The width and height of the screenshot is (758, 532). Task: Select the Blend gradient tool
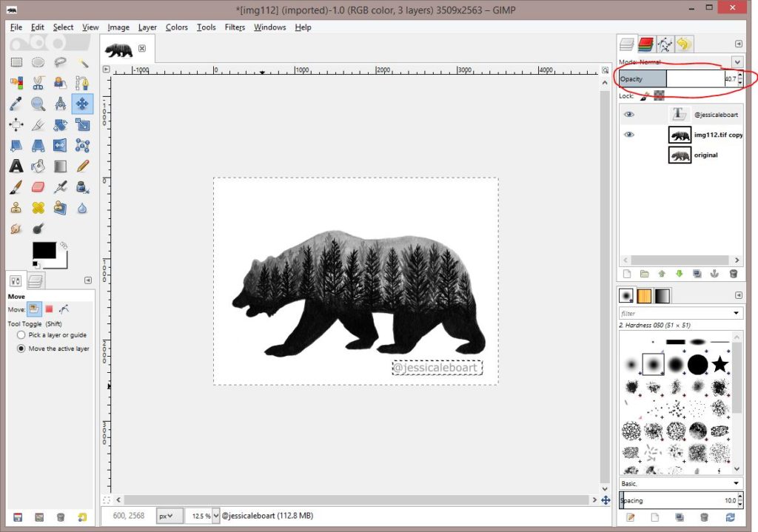[60, 166]
